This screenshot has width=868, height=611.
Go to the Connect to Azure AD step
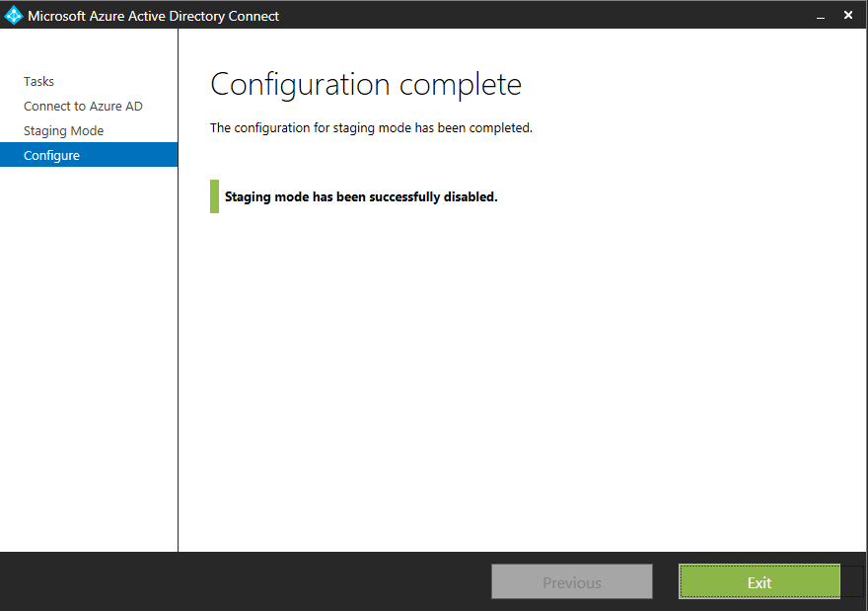coord(83,107)
